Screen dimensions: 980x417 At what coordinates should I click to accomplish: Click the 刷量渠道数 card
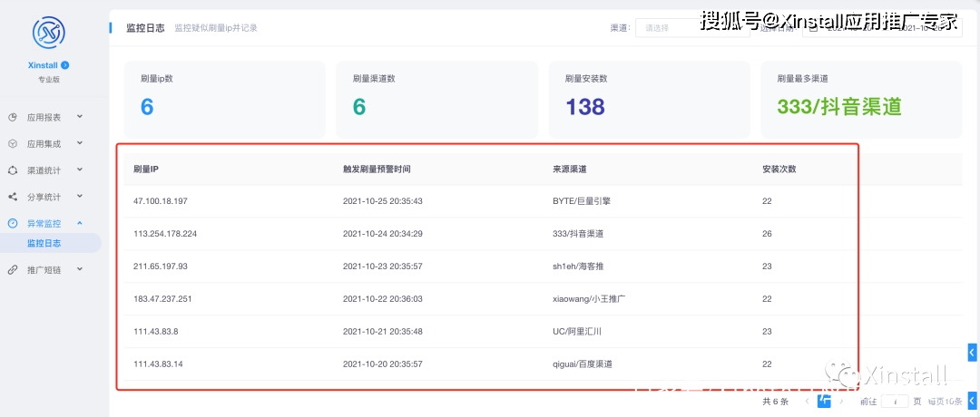tap(436, 99)
